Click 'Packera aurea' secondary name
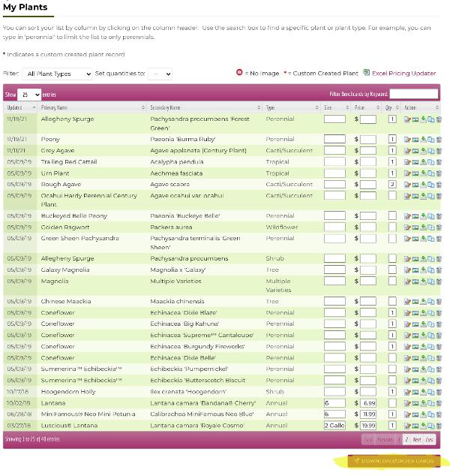Image resolution: width=450 pixels, height=476 pixels. pos(171,227)
